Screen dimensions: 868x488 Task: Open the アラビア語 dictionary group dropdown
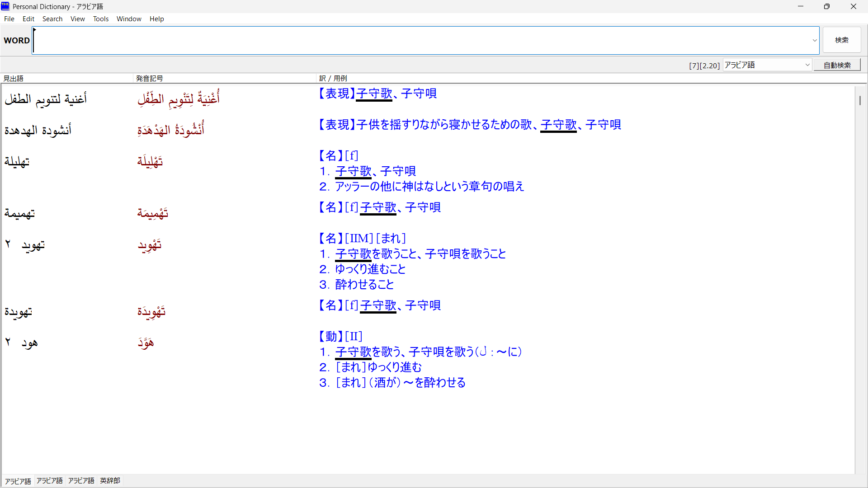767,65
